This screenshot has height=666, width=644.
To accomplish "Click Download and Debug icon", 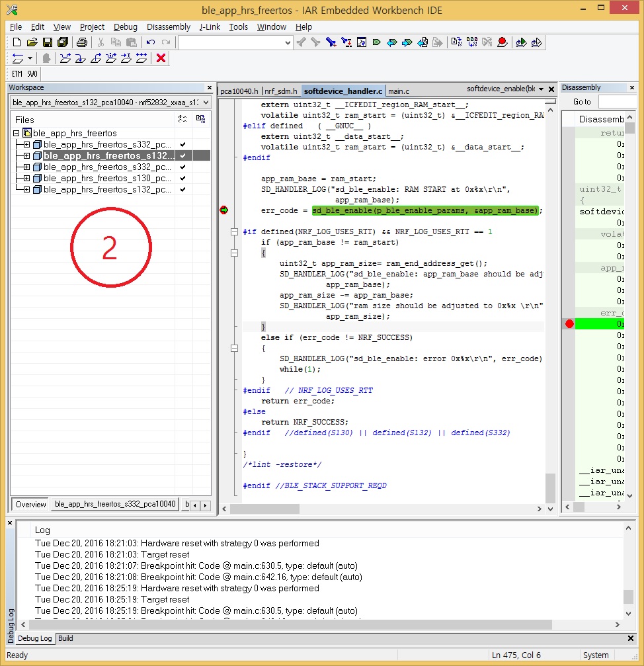I will click(x=521, y=42).
